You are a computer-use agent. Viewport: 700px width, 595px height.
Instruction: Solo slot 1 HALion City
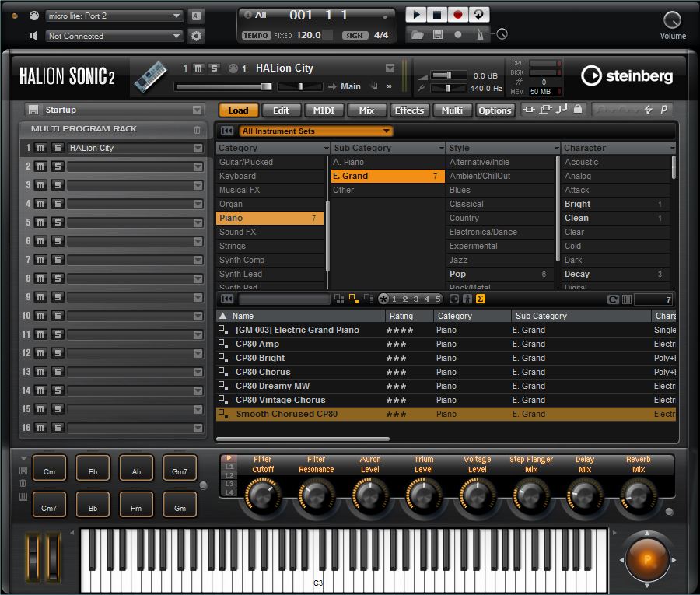pyautogui.click(x=57, y=148)
